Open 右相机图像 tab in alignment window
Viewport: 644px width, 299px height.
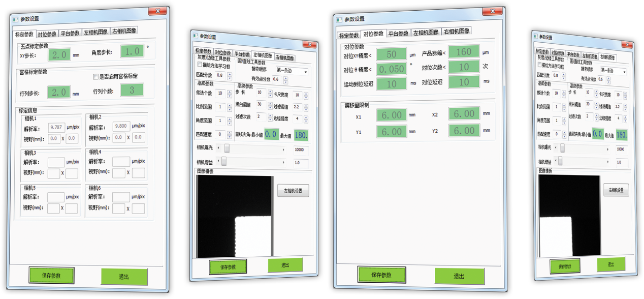(456, 31)
